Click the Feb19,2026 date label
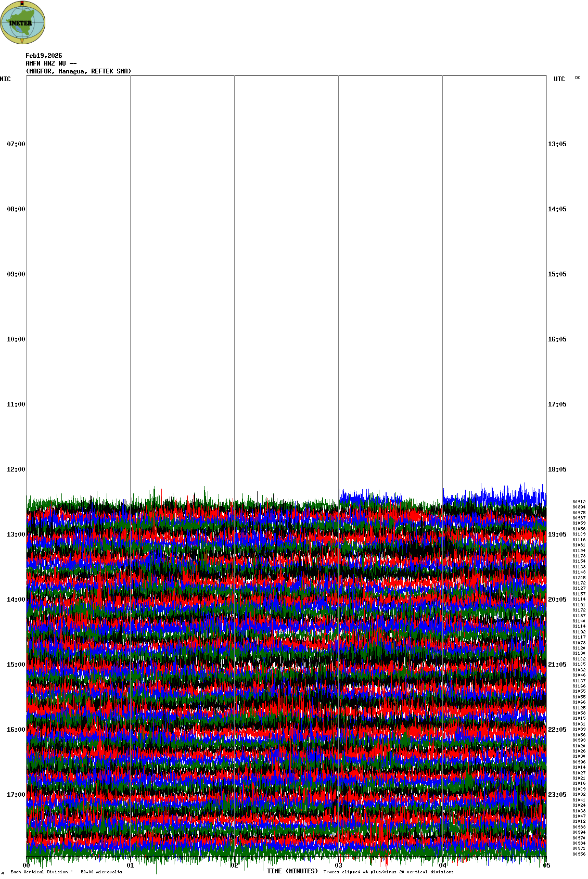 click(x=44, y=56)
